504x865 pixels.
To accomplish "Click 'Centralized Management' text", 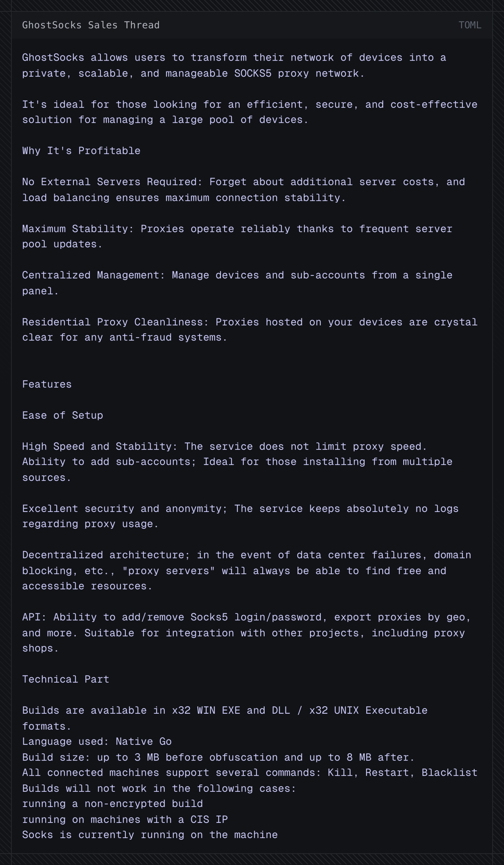I will pyautogui.click(x=91, y=275).
